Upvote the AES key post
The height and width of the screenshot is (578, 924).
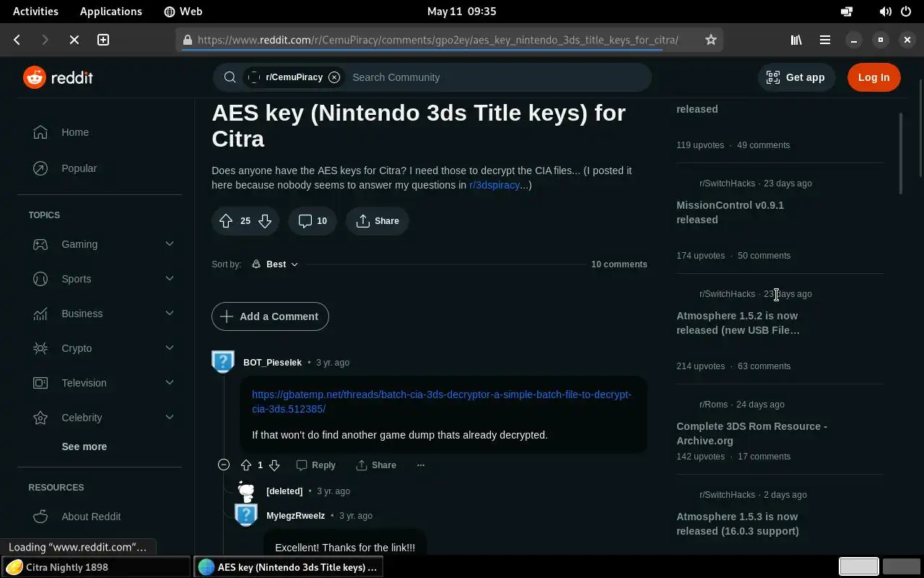[x=226, y=221]
